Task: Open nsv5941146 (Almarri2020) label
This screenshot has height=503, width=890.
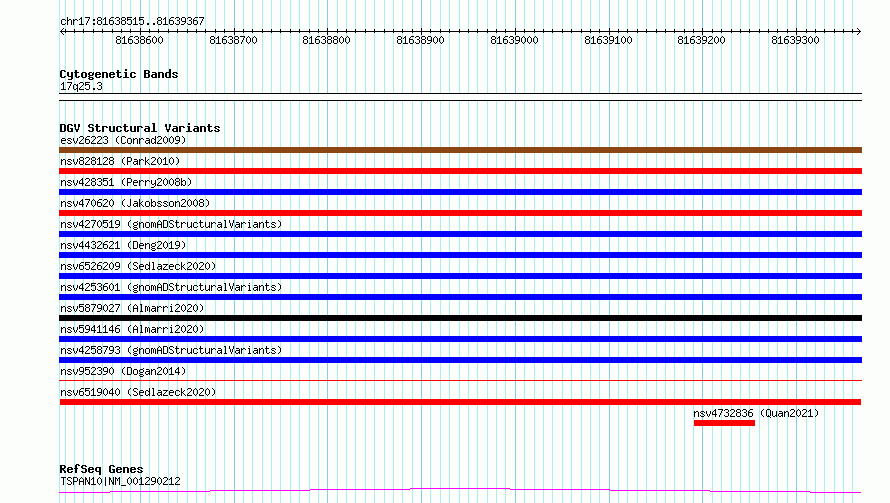Action: (132, 329)
